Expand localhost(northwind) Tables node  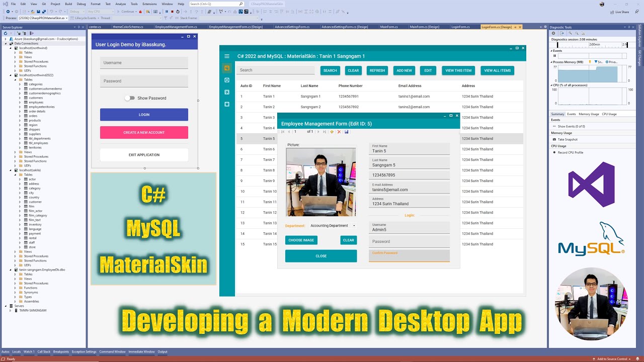15,52
